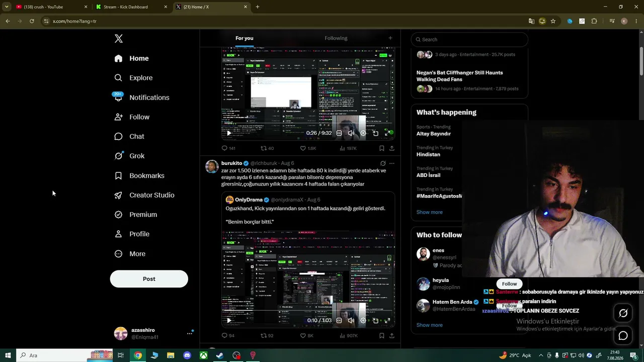This screenshot has height=362, width=644.
Task: Follow the heyula account
Action: (x=509, y=284)
